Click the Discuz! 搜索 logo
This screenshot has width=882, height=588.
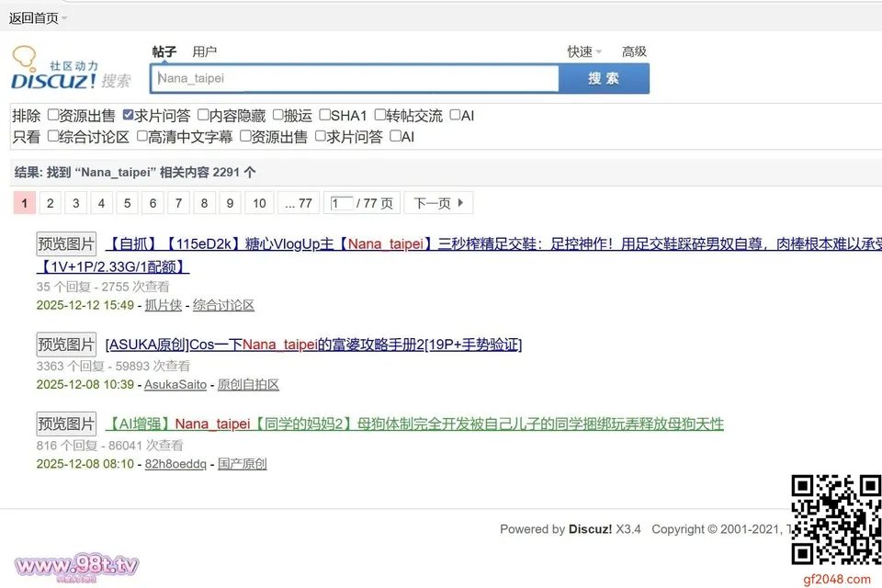pyautogui.click(x=71, y=69)
